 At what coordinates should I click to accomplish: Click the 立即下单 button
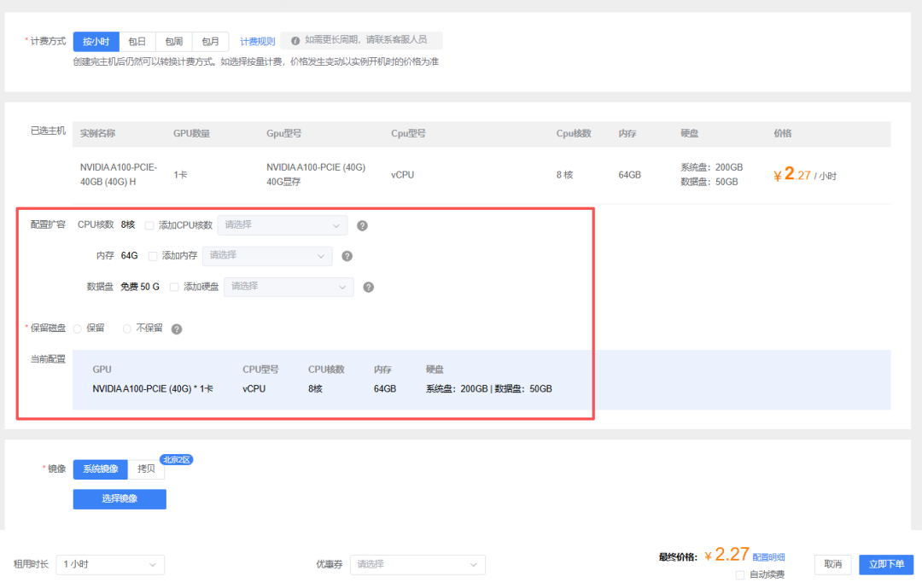886,564
